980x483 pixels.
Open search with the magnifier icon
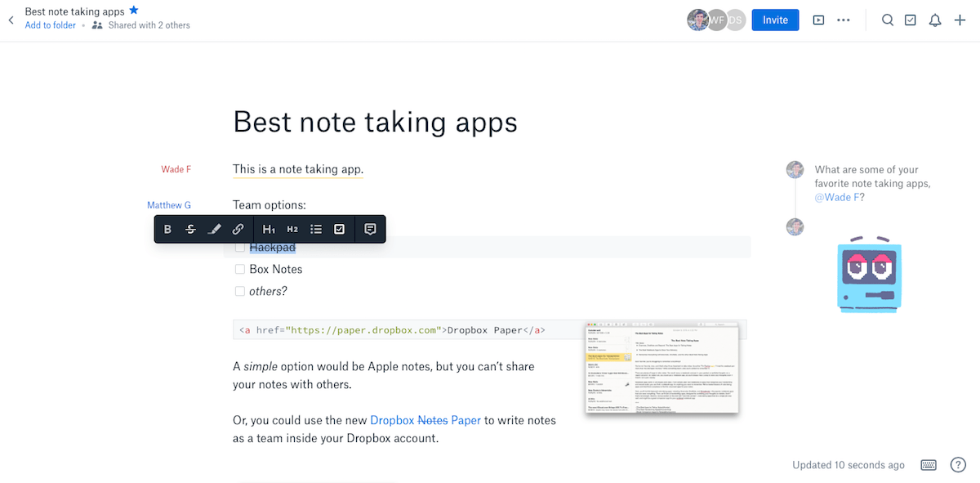pos(888,20)
